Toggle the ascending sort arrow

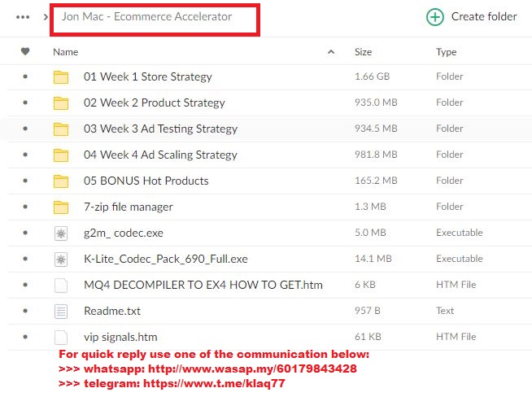click(331, 52)
